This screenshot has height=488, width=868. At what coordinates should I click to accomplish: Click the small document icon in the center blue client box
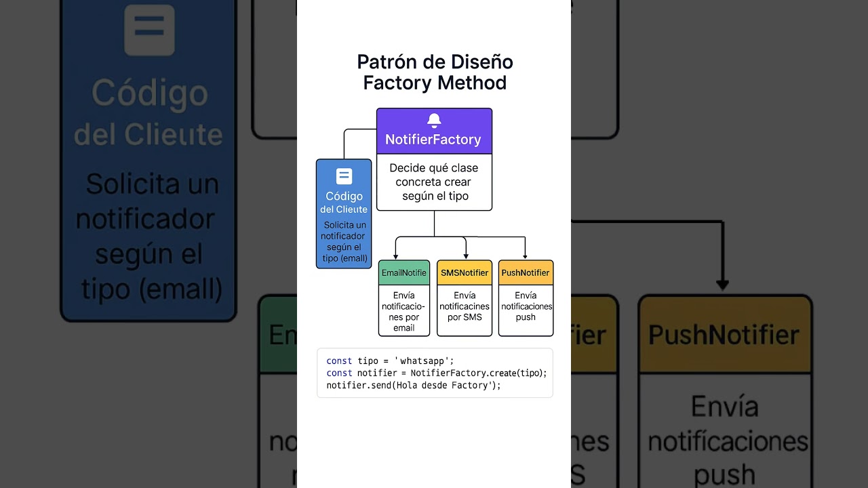click(344, 176)
